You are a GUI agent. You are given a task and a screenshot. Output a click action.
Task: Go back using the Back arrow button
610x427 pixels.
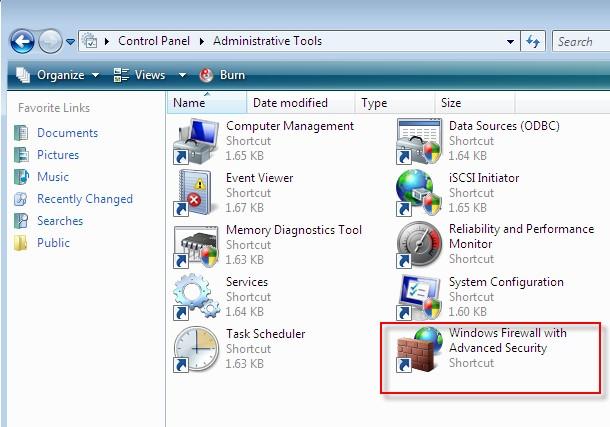(x=22, y=41)
